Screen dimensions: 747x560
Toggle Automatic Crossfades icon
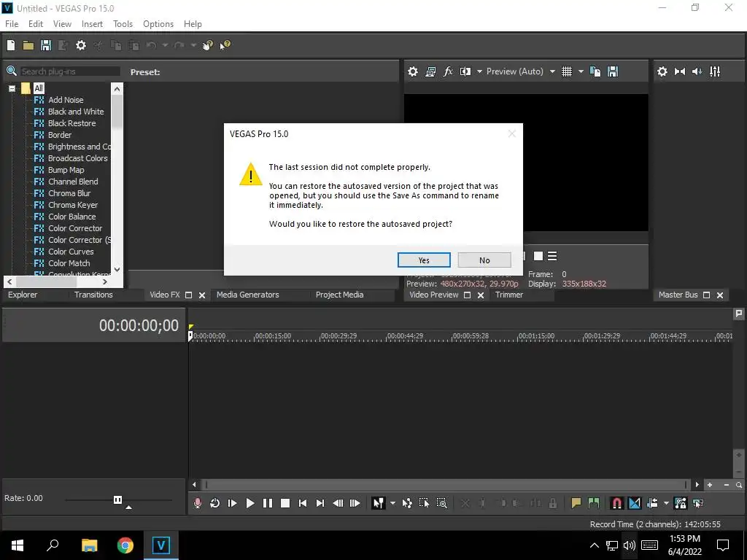click(635, 503)
